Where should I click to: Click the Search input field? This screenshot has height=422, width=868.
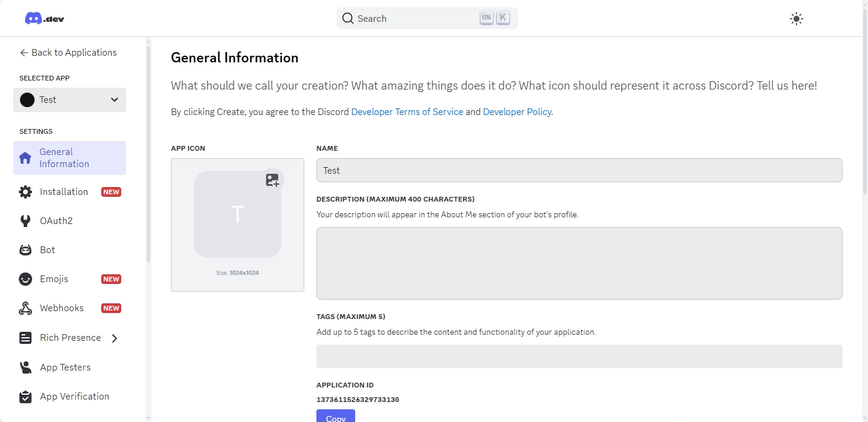pyautogui.click(x=427, y=18)
